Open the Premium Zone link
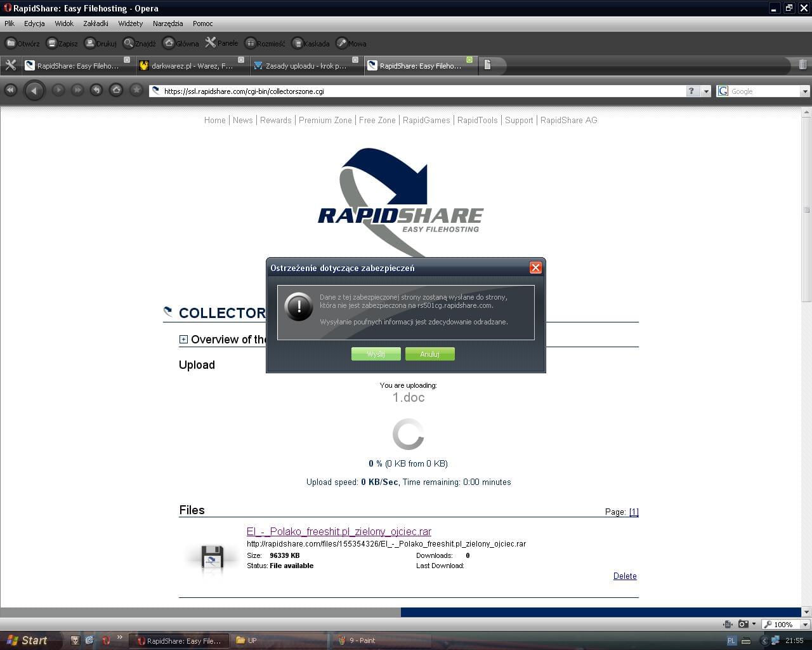The image size is (812, 650). coord(325,120)
